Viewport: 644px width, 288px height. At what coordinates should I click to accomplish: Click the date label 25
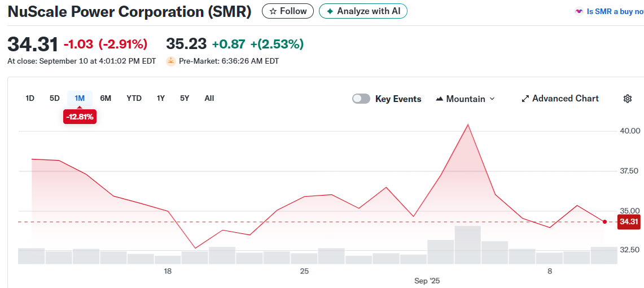tap(304, 271)
